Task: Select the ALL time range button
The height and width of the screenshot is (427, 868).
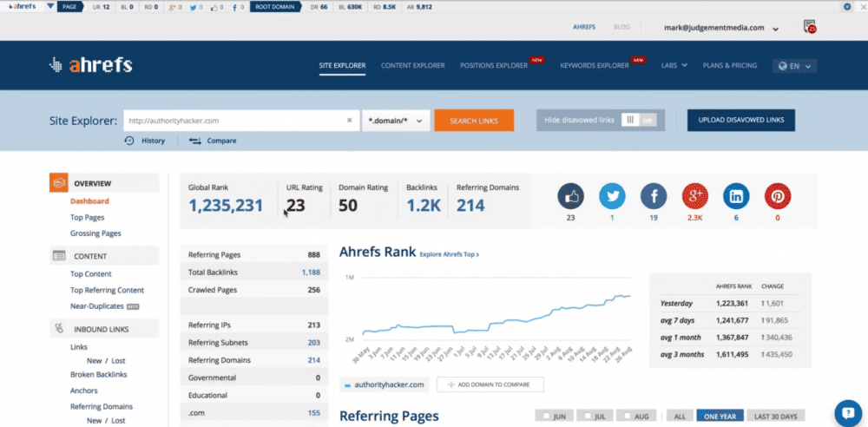Action: coord(680,416)
